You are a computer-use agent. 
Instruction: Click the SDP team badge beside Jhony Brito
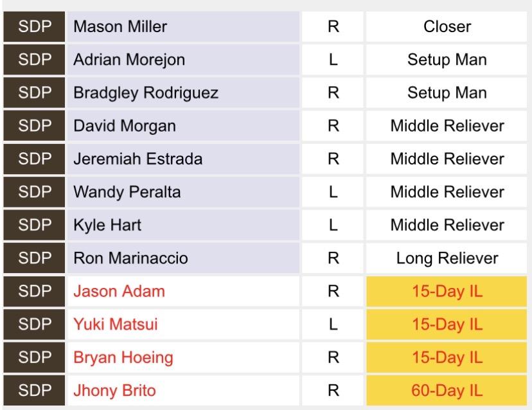coord(33,391)
